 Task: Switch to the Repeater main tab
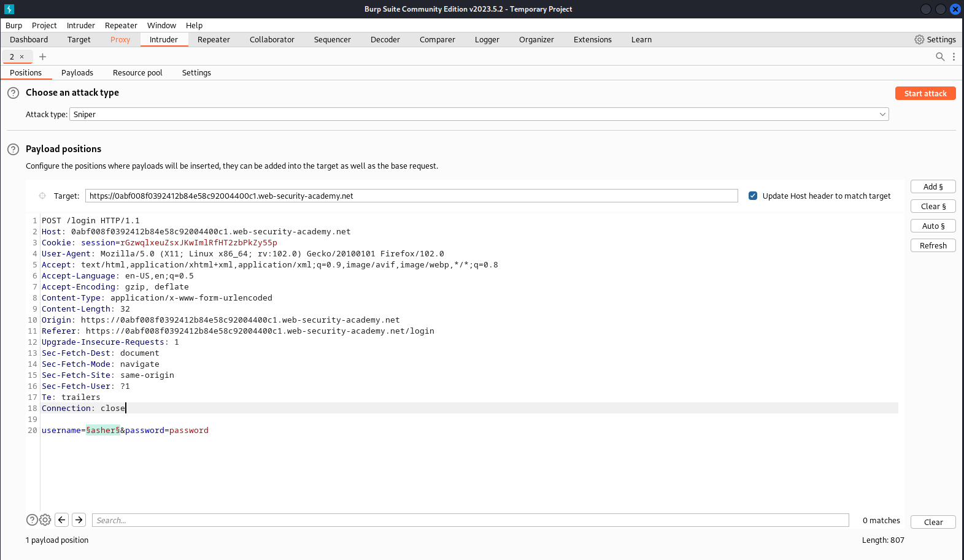click(x=214, y=39)
